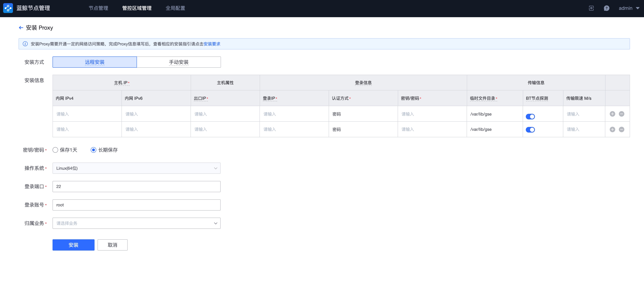Click the help question mark icon
This screenshot has width=644, height=290.
click(x=607, y=8)
